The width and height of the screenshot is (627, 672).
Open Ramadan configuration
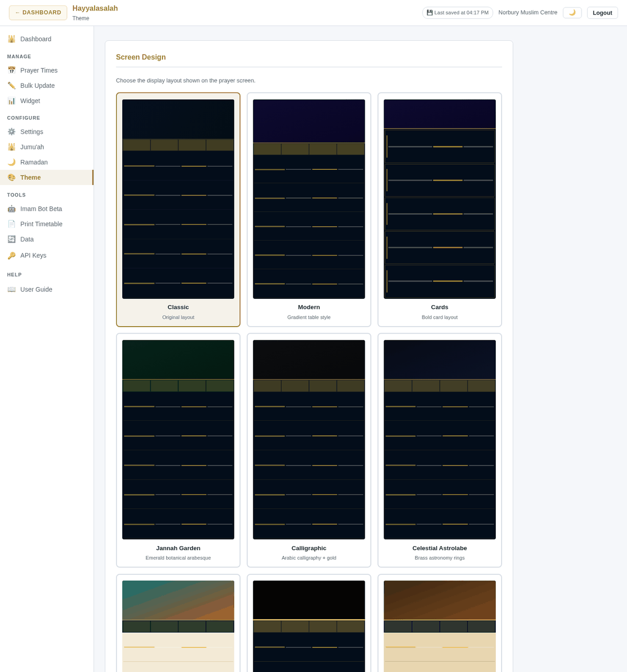tap(47, 162)
